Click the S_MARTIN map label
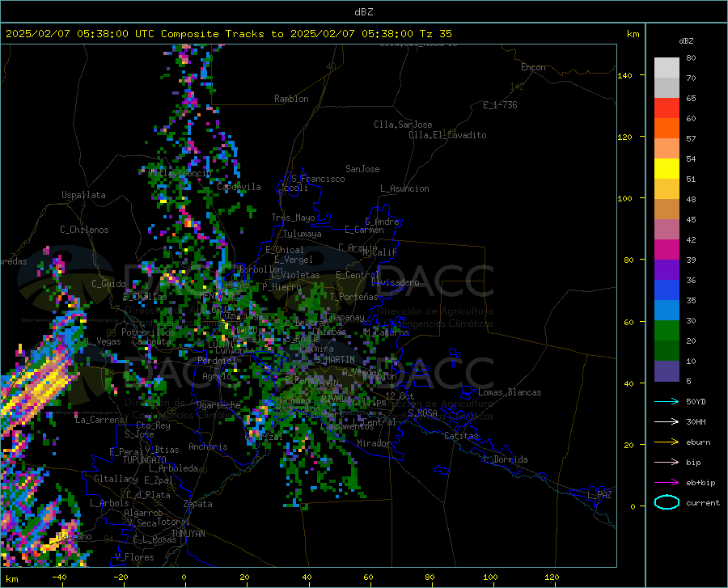This screenshot has width=728, height=588. [335, 360]
